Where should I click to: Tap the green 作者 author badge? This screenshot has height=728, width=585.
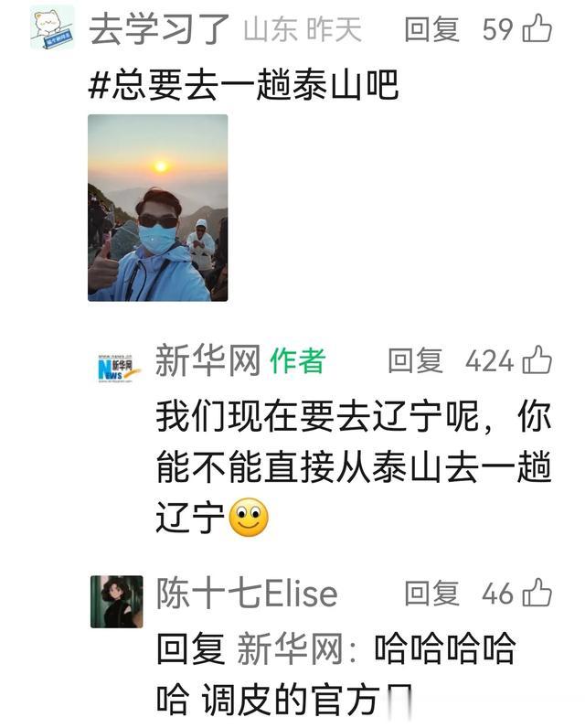tap(298, 360)
